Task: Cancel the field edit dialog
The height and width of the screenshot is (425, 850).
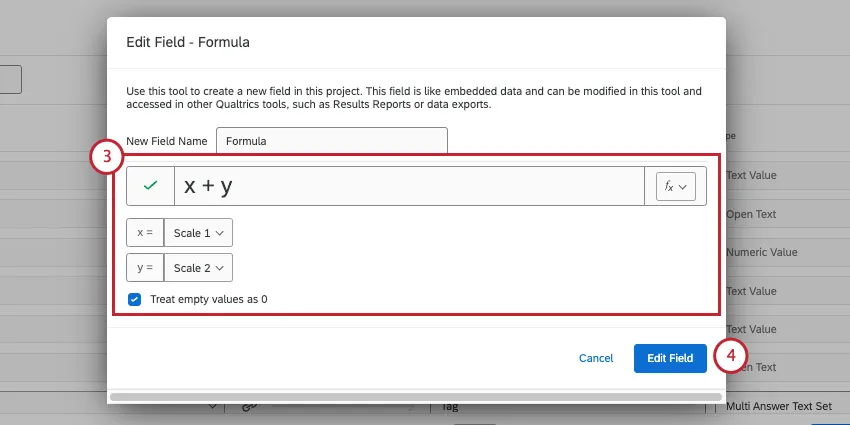Action: click(596, 358)
